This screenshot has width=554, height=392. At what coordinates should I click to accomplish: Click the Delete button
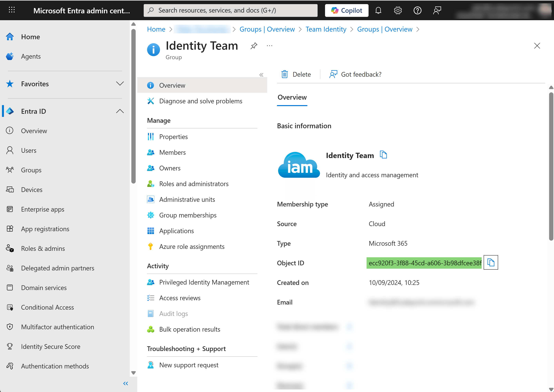(x=296, y=74)
